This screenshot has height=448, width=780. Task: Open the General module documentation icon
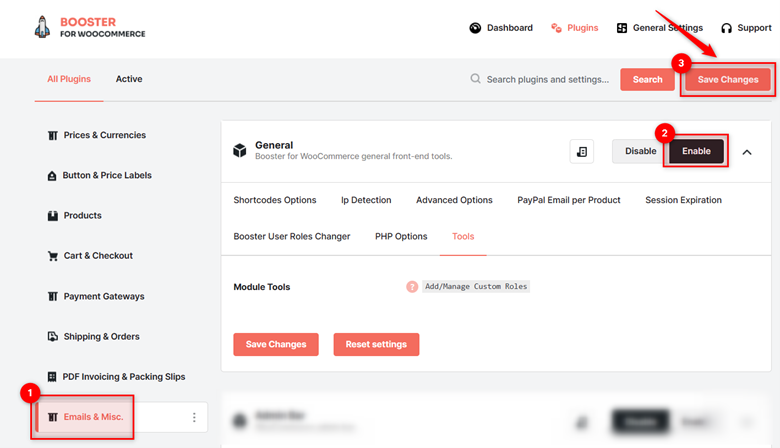pyautogui.click(x=582, y=152)
